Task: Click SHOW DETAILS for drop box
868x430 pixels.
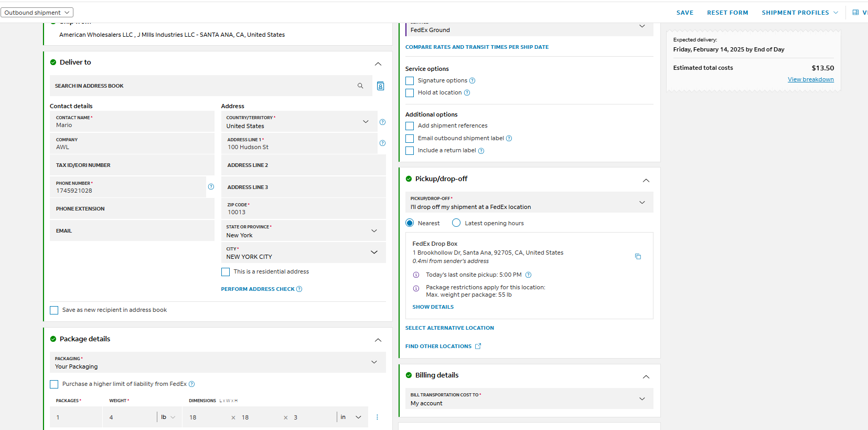Action: (433, 307)
